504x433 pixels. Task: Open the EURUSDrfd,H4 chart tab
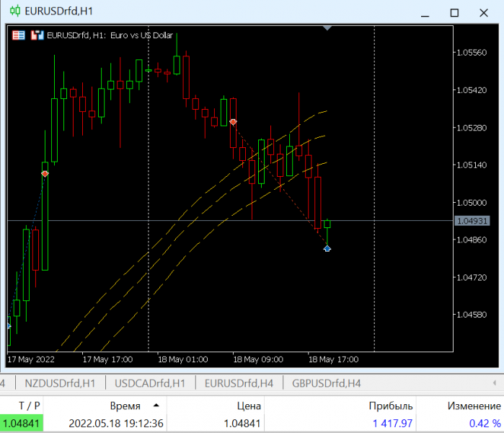click(239, 383)
